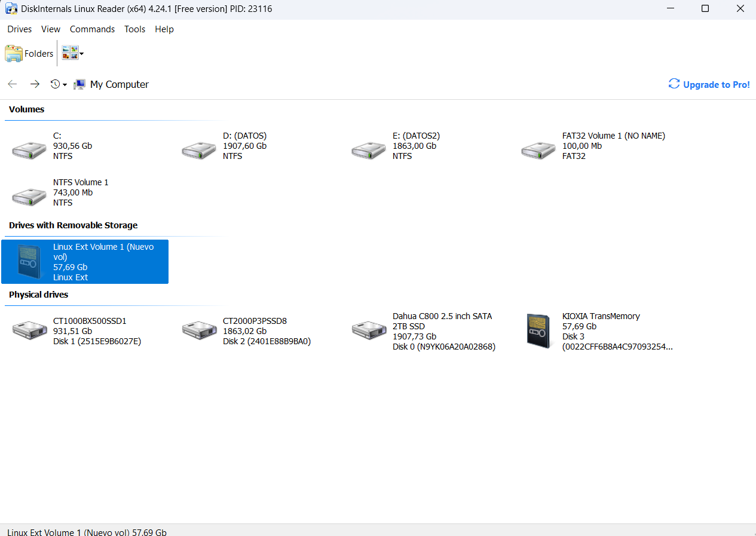Select the FAT32 Volume 1 drive icon
Screen dimensions: 756x536
(x=538, y=149)
